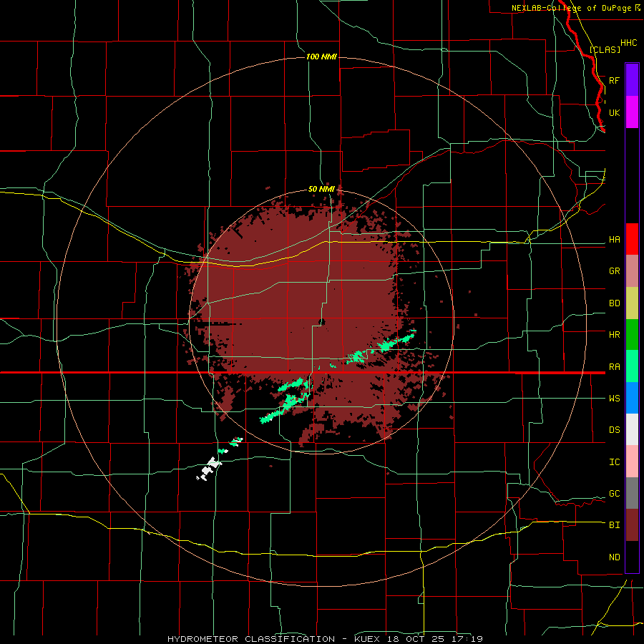Click the GC legend label
644x644 pixels.
pos(614,493)
